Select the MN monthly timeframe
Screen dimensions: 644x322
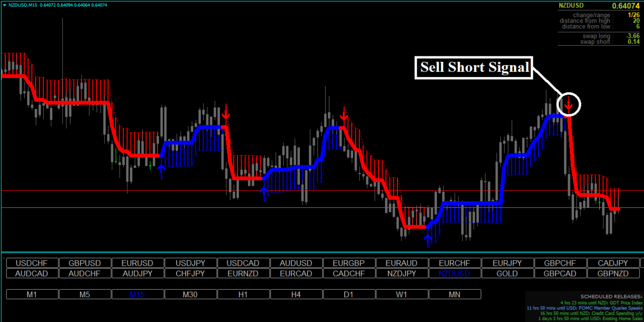point(455,294)
